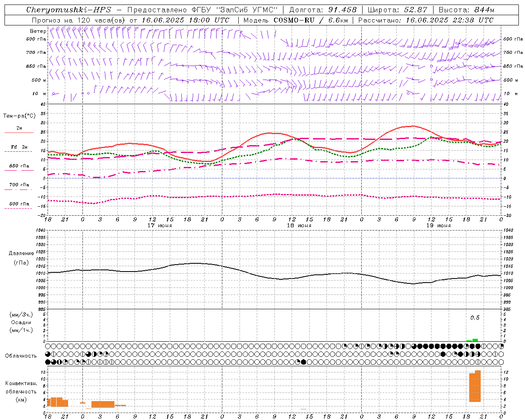Screen dimensions: 525x420
Task: Click the 10 м wind level label on left
Action: [39, 94]
